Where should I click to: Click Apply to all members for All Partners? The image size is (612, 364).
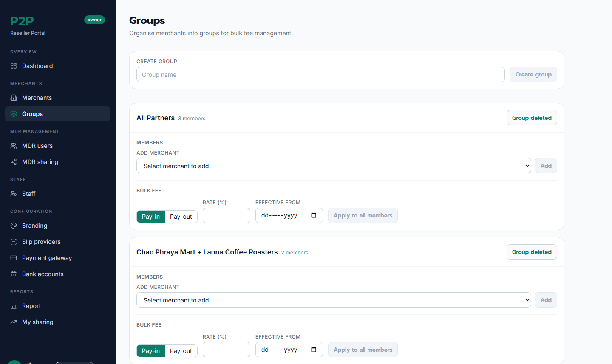pyautogui.click(x=363, y=215)
